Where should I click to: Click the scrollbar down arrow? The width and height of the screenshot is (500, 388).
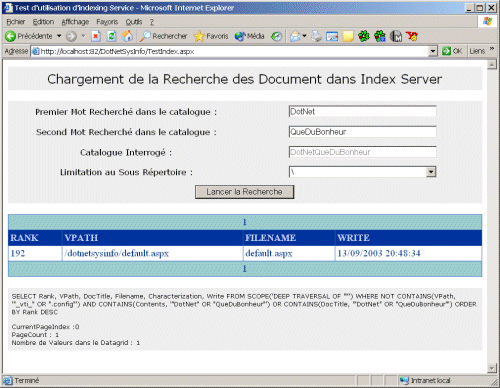[x=492, y=368]
